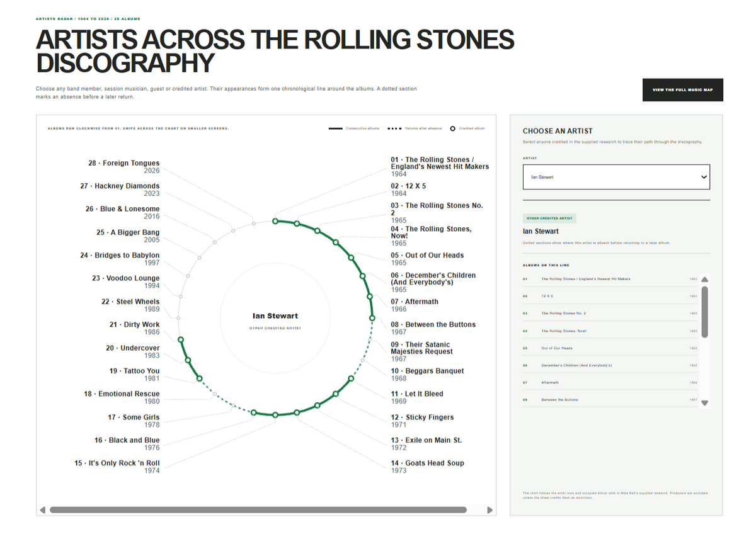The height and width of the screenshot is (539, 756).
Task: Select chart label 21 · Dirty Work
Action: pos(135,328)
